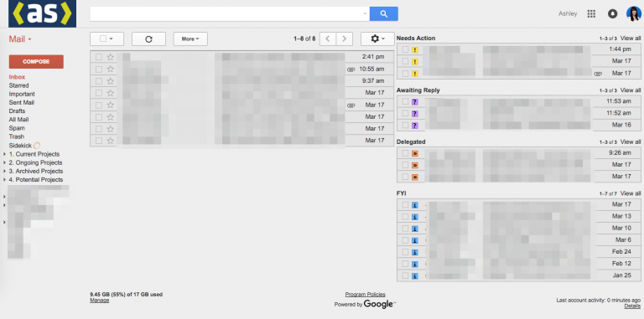Click the attachment paperclip on 10:55 am email
Screen dimensions: 644x319
point(351,69)
